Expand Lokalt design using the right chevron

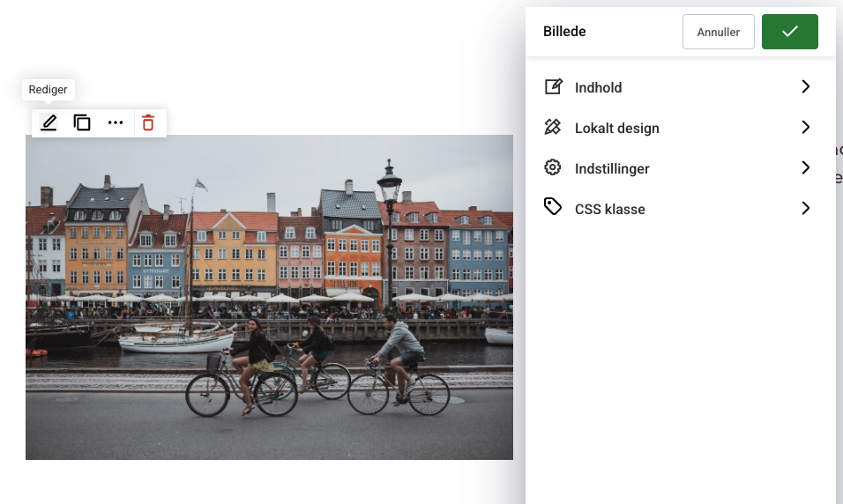805,127
